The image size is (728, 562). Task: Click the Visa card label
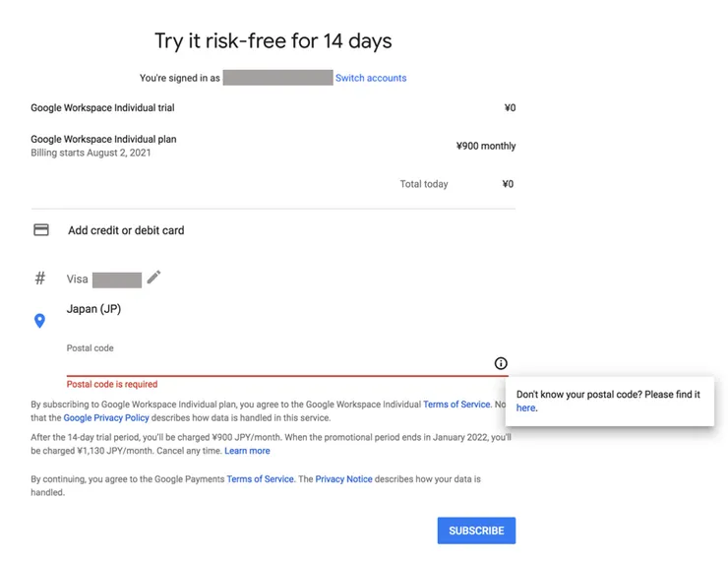pyautogui.click(x=78, y=280)
